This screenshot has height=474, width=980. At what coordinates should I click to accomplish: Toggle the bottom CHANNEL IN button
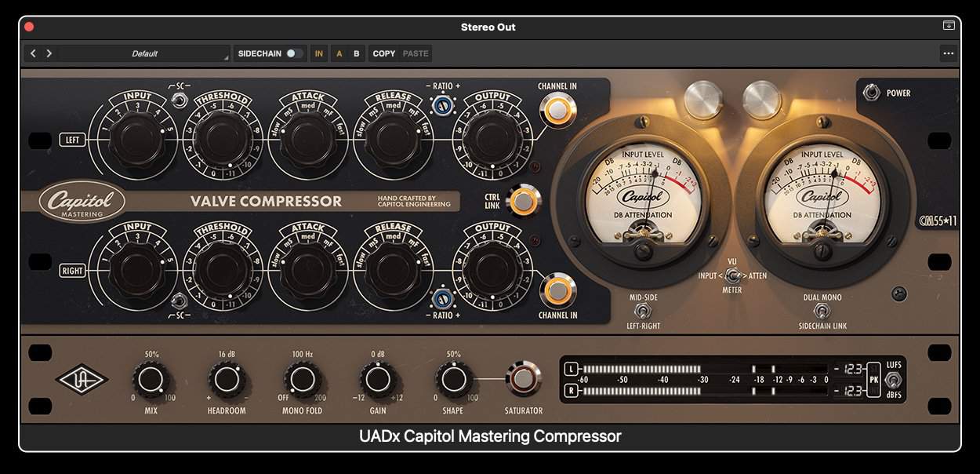tap(557, 290)
